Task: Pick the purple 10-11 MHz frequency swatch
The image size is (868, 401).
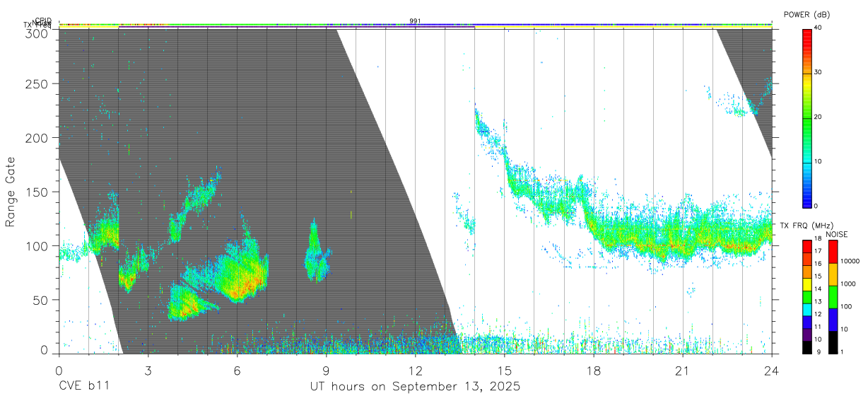Action: [807, 333]
